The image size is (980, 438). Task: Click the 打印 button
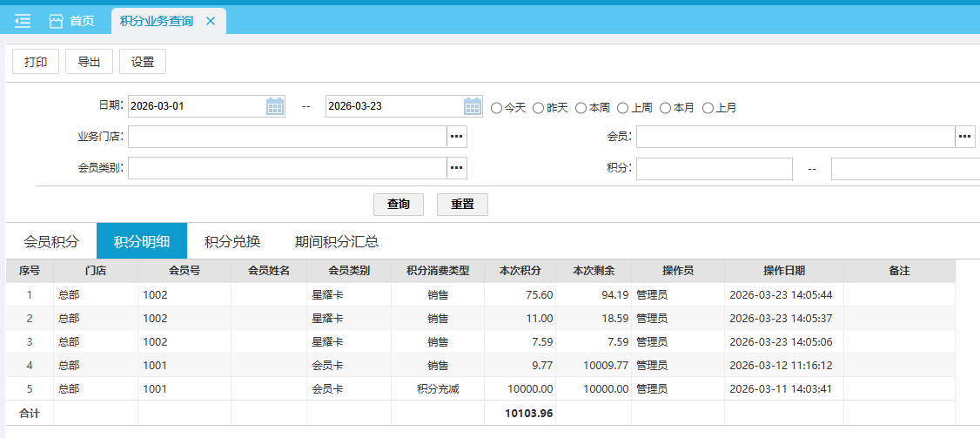tap(36, 61)
